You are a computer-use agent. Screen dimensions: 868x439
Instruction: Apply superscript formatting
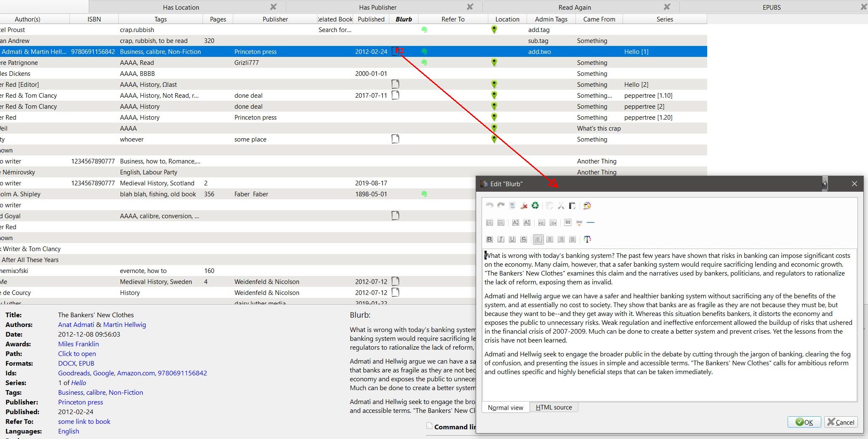[515, 222]
